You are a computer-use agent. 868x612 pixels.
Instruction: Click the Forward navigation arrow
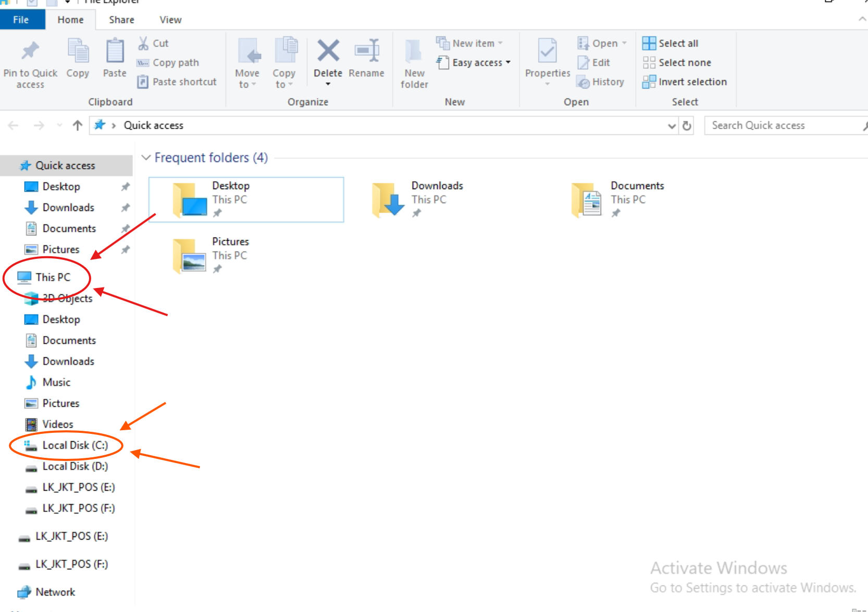click(39, 126)
